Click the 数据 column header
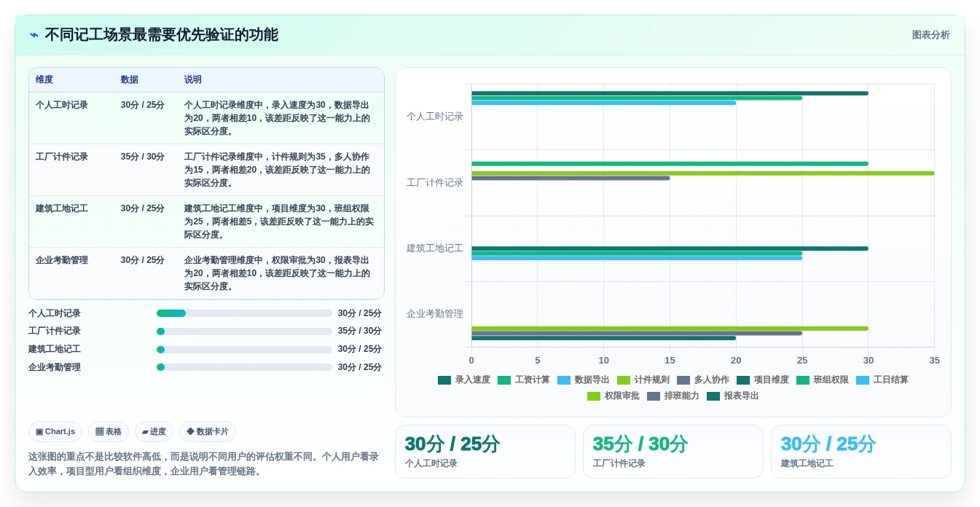Screen dimensions: 980x507 [130, 79]
